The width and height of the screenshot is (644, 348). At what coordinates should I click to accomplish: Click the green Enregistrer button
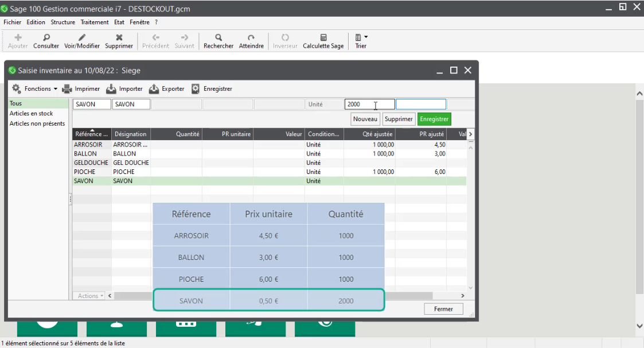point(434,119)
